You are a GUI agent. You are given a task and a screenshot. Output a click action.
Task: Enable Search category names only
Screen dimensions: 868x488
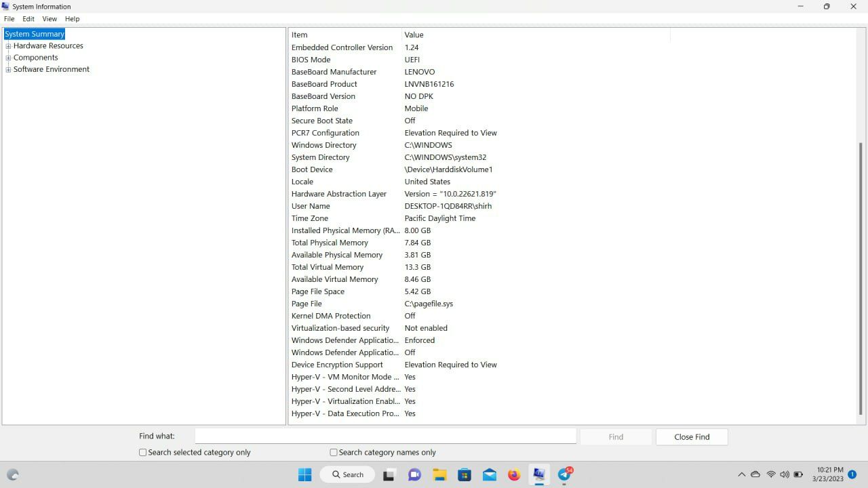click(334, 452)
